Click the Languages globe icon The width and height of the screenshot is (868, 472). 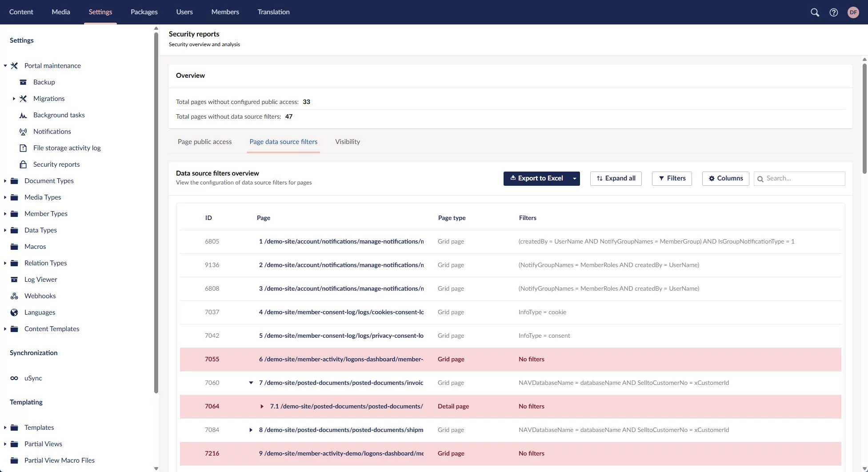[x=14, y=312]
